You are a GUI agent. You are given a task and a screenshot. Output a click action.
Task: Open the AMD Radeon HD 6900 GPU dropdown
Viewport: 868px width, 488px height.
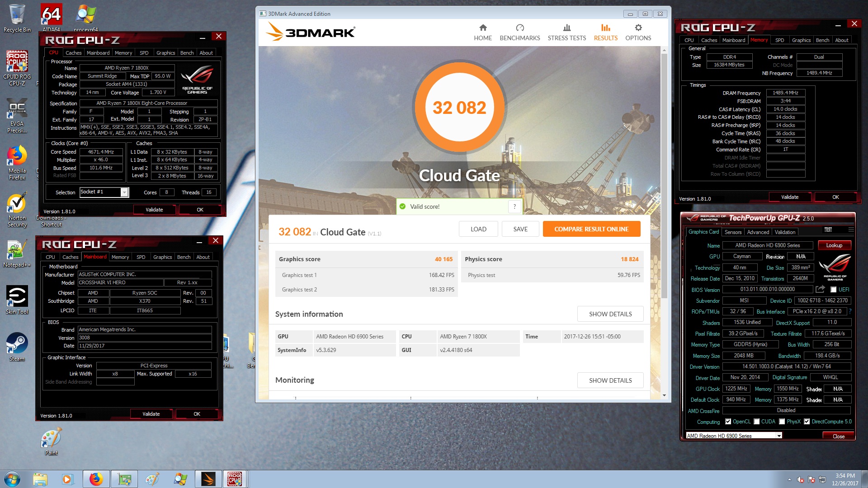coord(779,436)
